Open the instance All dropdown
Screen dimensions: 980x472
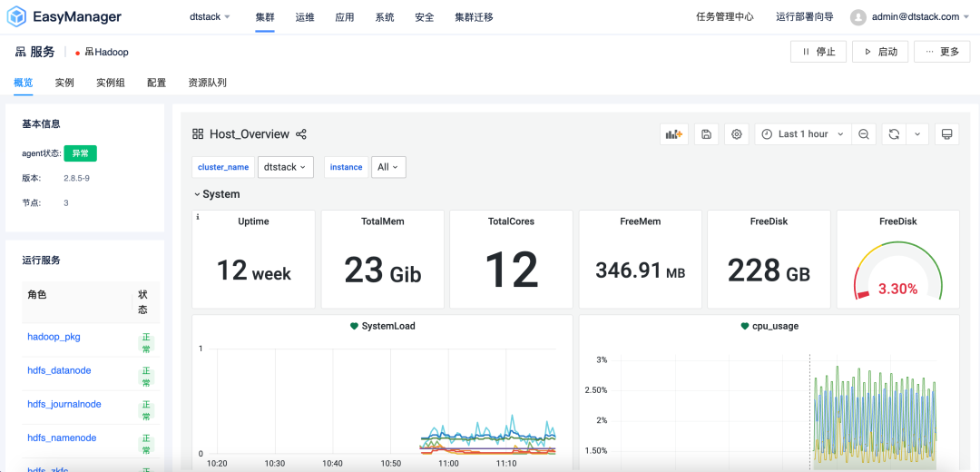click(388, 167)
